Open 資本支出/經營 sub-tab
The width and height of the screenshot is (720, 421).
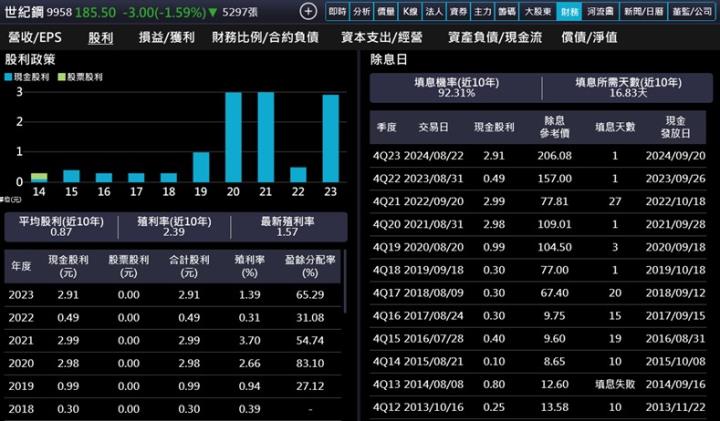point(382,37)
